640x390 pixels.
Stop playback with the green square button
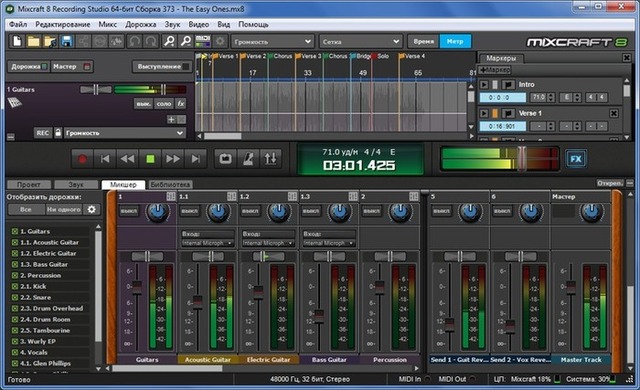coord(150,159)
